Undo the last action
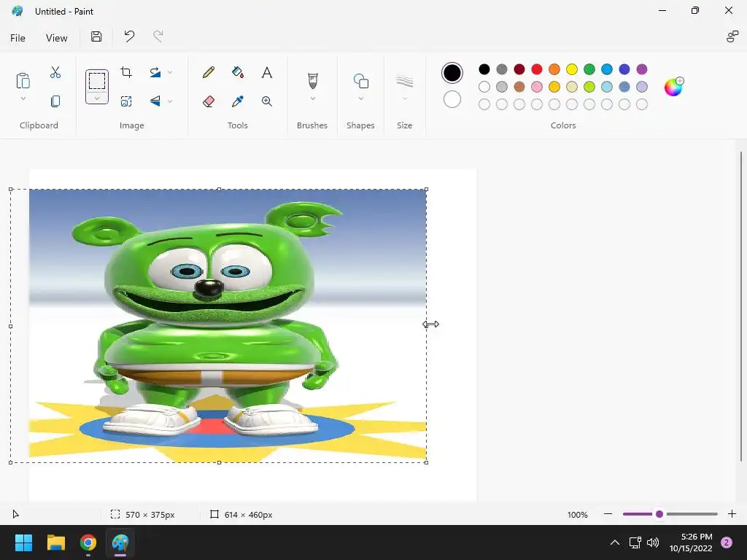Image resolution: width=747 pixels, height=560 pixels. click(x=129, y=36)
